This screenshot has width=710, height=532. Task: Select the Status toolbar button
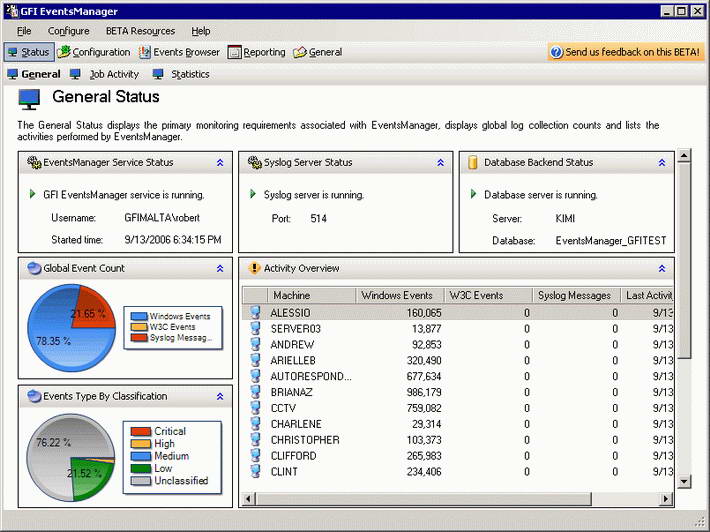point(28,52)
